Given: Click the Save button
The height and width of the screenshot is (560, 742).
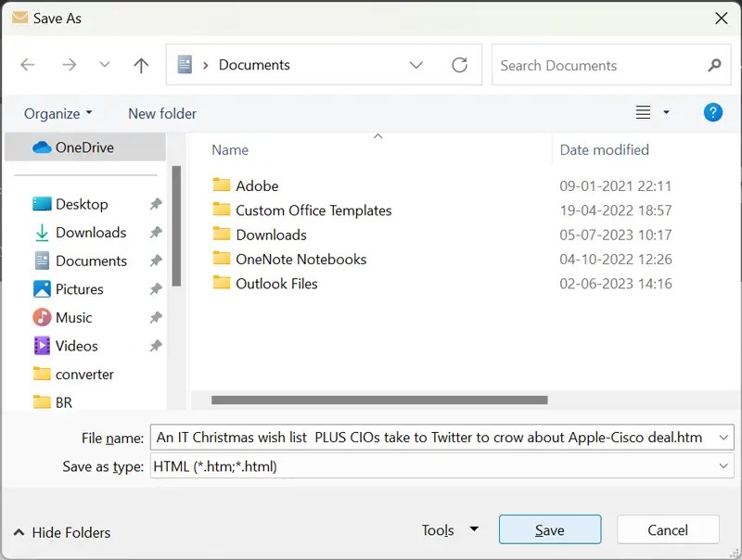Looking at the screenshot, I should 550,529.
